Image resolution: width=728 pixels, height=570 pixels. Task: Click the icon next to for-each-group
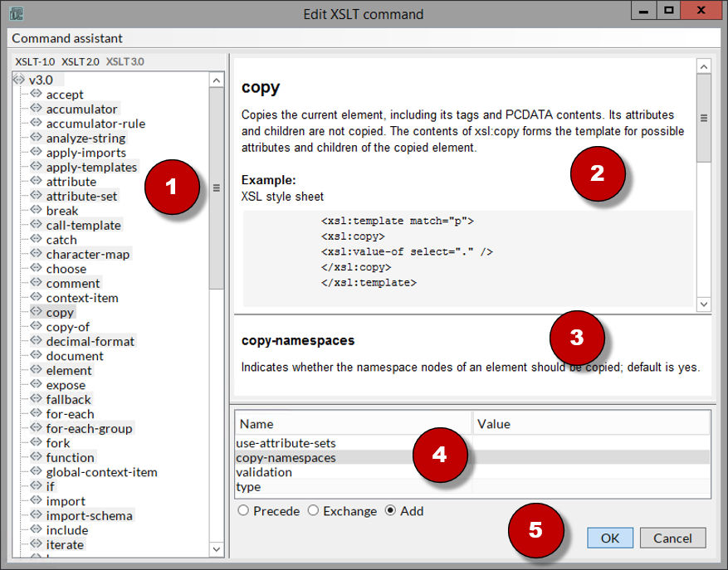[x=36, y=428]
